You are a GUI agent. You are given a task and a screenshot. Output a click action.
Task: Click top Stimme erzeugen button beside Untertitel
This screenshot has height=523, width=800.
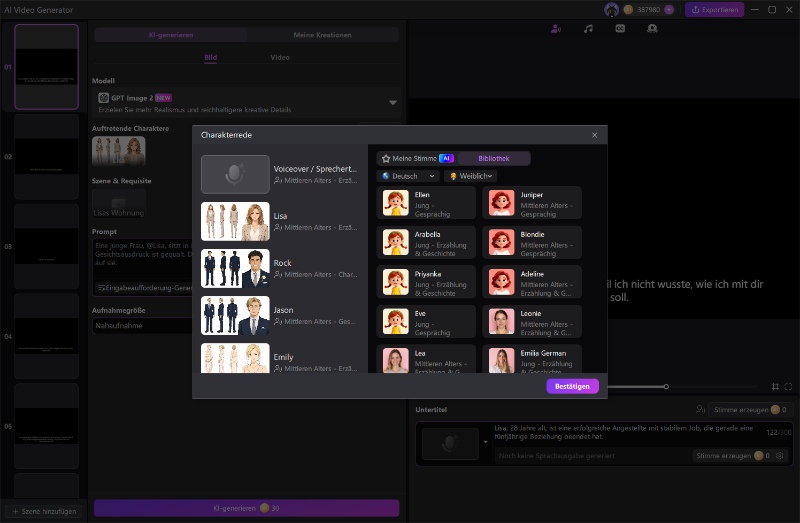751,410
